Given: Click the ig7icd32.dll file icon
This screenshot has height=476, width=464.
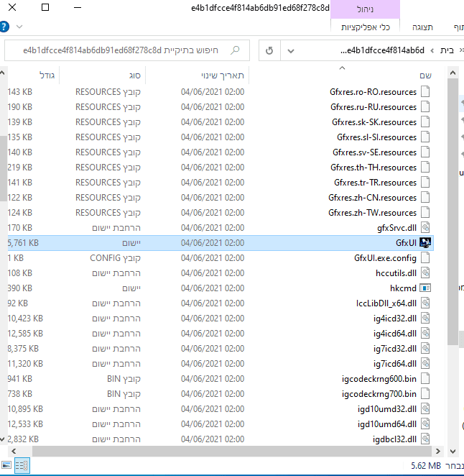Looking at the screenshot, I should point(425,349).
